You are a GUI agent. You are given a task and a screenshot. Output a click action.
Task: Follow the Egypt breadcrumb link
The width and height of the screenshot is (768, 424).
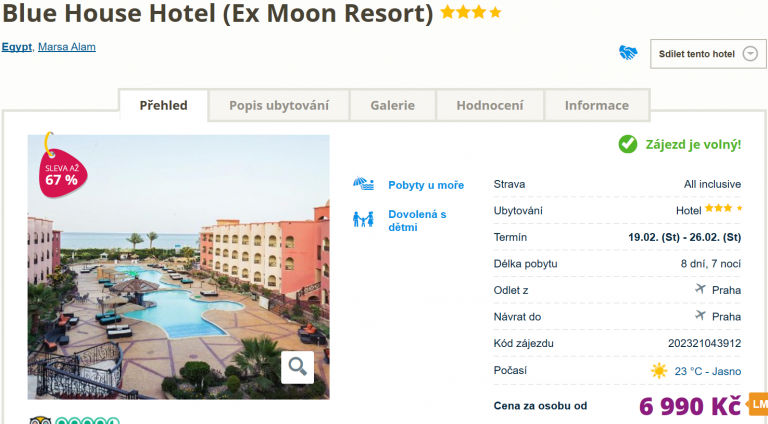[17, 47]
